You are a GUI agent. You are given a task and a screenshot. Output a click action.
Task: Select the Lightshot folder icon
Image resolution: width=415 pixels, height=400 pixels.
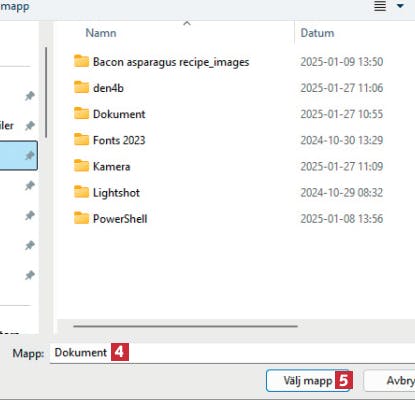pos(81,192)
